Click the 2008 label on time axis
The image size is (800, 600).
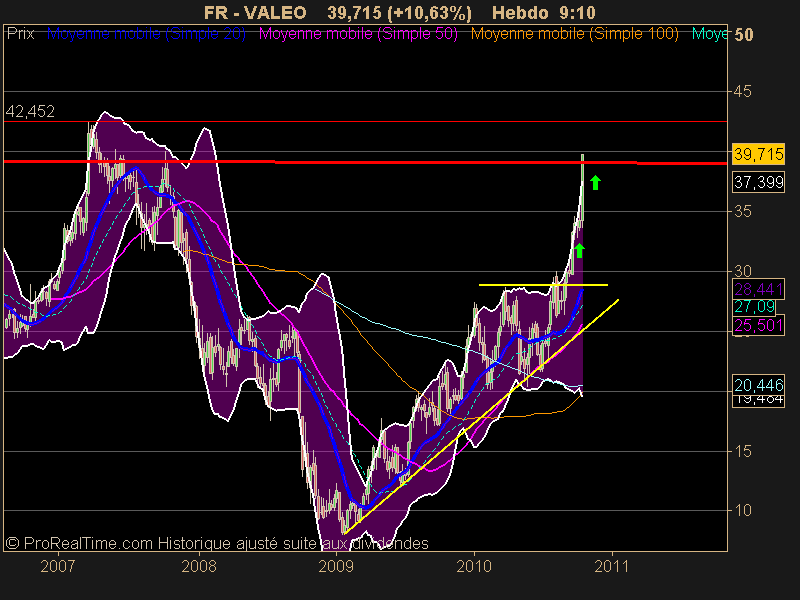199,566
